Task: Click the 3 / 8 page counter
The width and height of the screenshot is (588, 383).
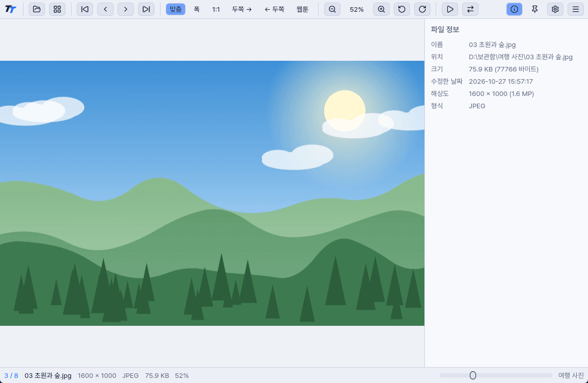Action: [x=11, y=375]
